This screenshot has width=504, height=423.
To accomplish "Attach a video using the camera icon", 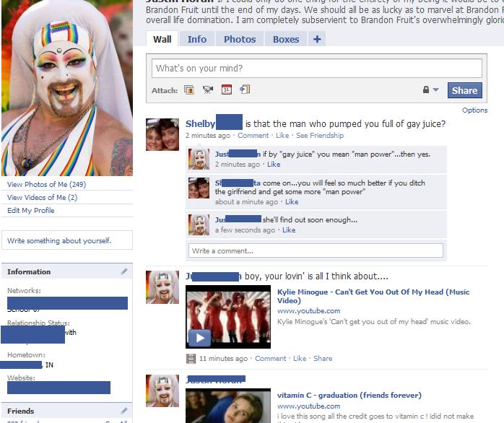I will tap(208, 90).
